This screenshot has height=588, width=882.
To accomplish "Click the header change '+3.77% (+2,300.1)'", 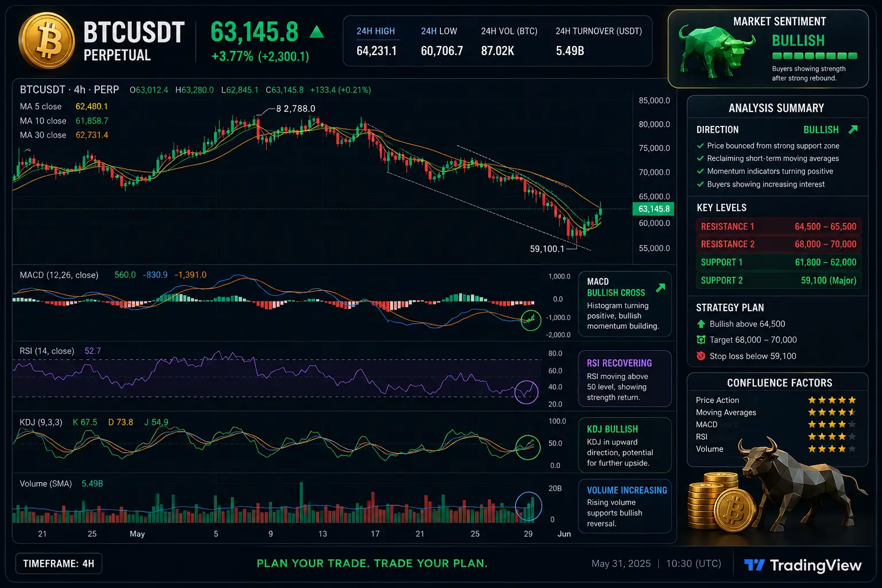I will point(260,57).
